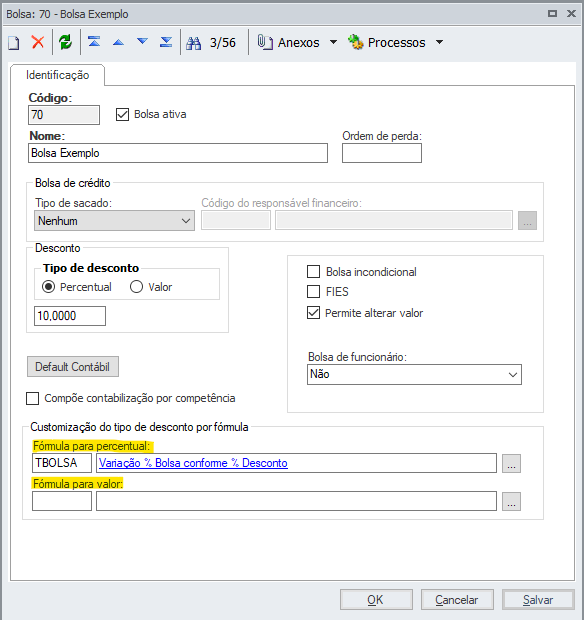The image size is (584, 620).
Task: Uncheck the Bolsa ativa checkbox
Action: [x=122, y=115]
